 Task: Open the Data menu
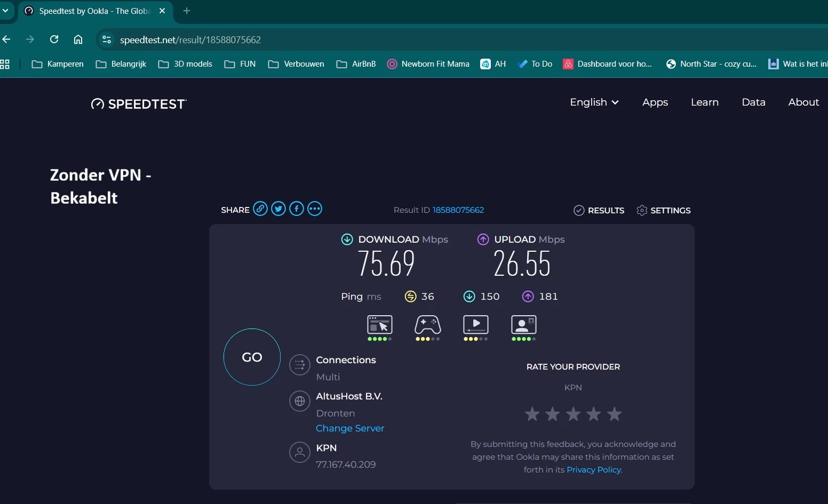[753, 102]
